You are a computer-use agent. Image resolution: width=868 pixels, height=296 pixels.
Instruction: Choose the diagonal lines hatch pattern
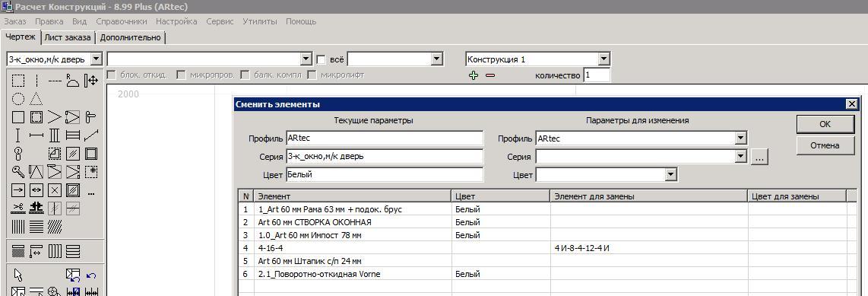[54, 226]
